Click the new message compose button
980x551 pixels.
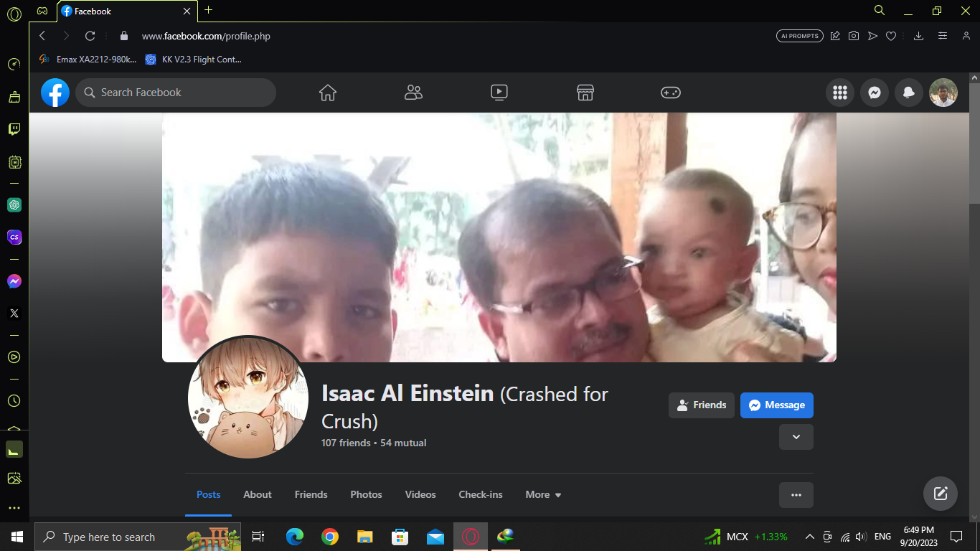coord(941,494)
